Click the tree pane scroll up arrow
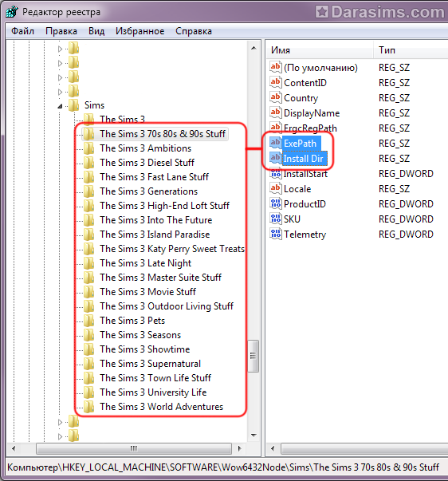This screenshot has width=448, height=481. 253,48
